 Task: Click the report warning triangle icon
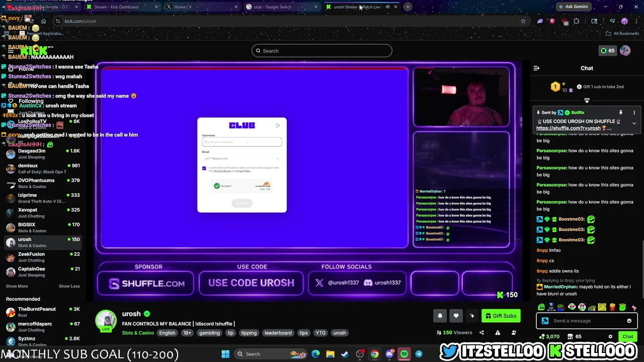point(498,332)
